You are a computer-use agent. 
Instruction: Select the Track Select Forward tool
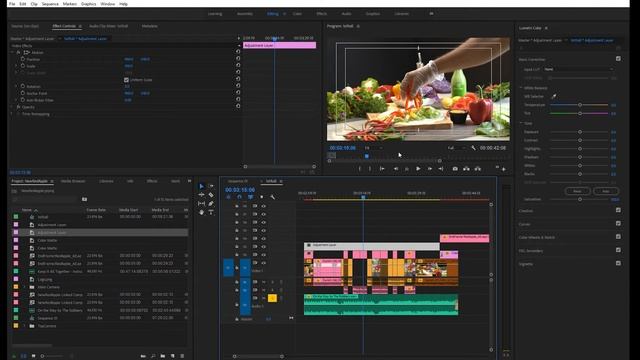pyautogui.click(x=211, y=186)
